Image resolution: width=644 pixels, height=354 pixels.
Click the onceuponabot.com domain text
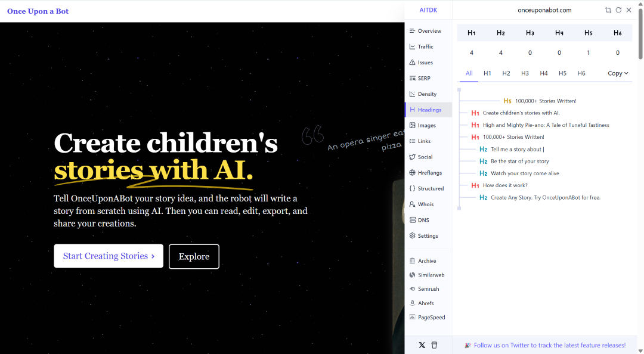pyautogui.click(x=544, y=10)
